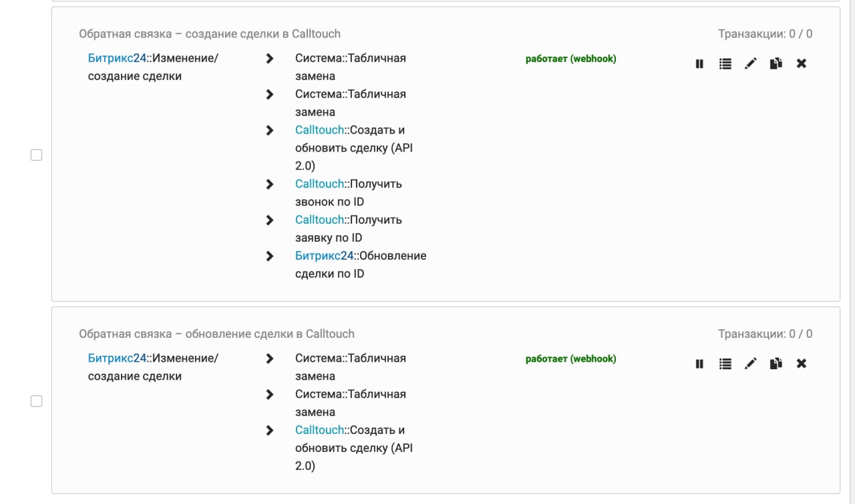Copy the «обновление сделки в Calltouch» integration
This screenshot has width=855, height=504.
click(x=776, y=364)
